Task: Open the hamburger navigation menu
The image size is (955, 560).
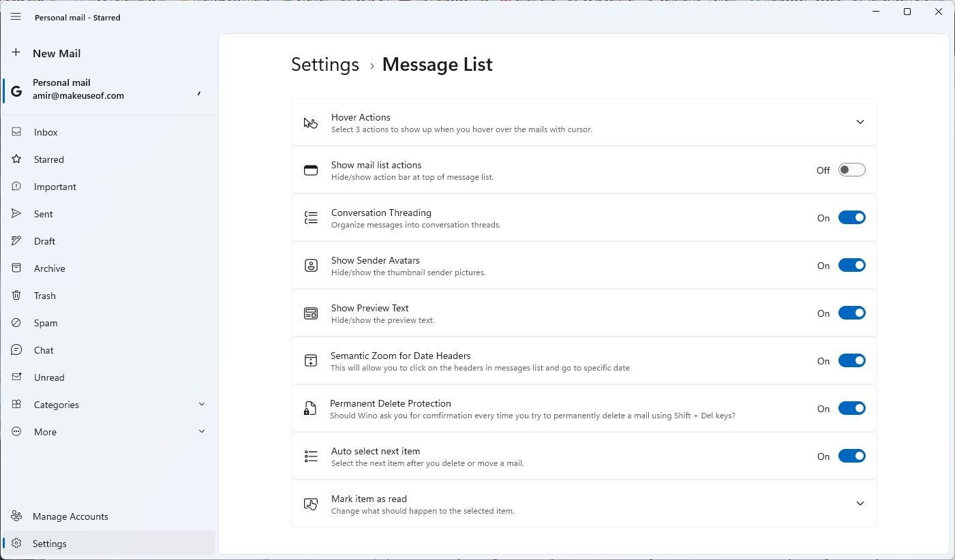Action: point(16,17)
